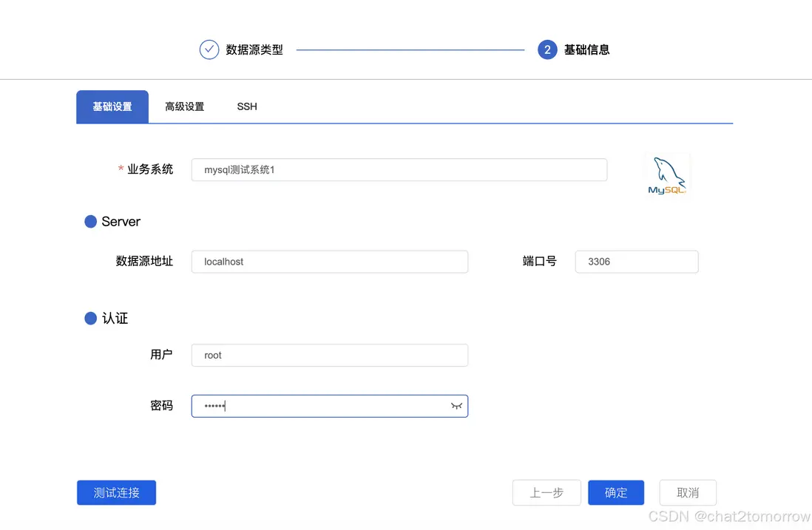Screen dimensions: 812x530
Task: Click the completed step checkmark icon
Action: tap(209, 50)
